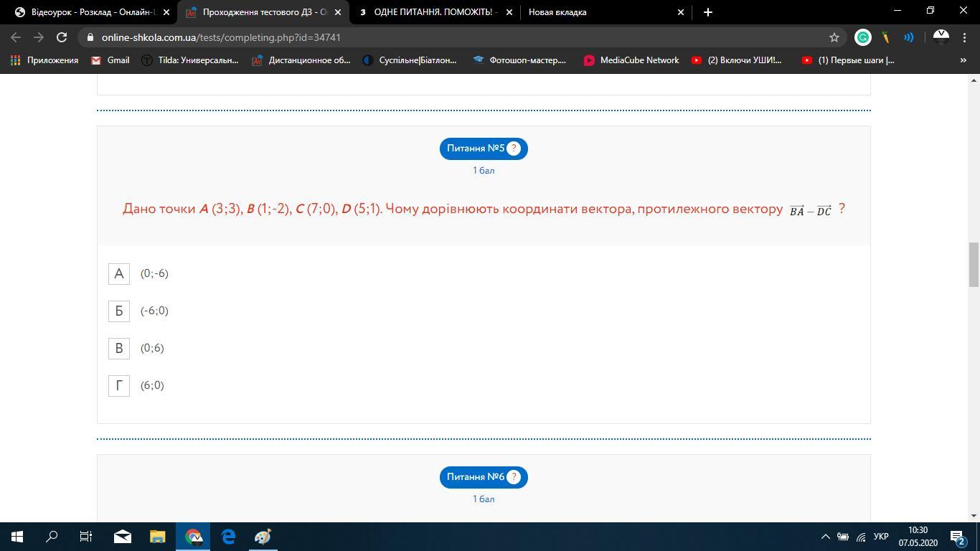The image size is (980, 551).
Task: Switch the УКР keyboard language indicator
Action: [882, 537]
